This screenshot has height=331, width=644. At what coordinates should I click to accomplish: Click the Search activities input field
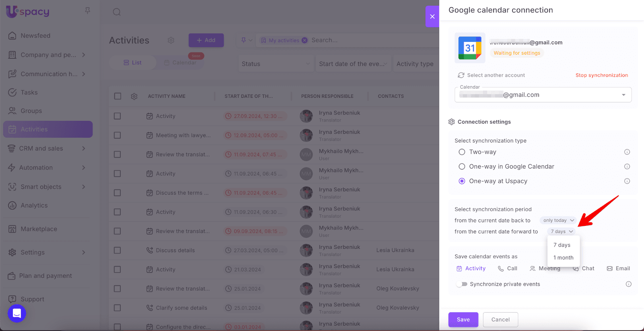coord(362,40)
